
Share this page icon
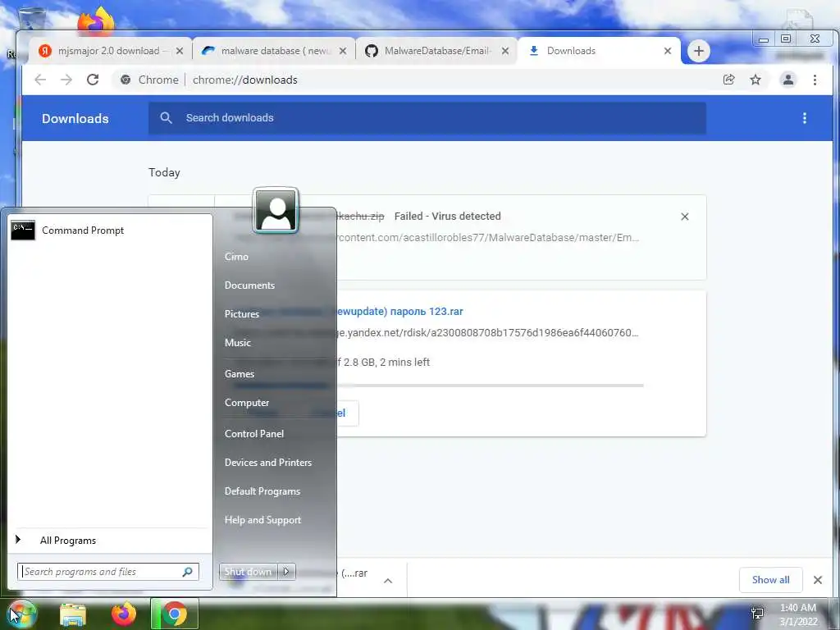(x=728, y=80)
